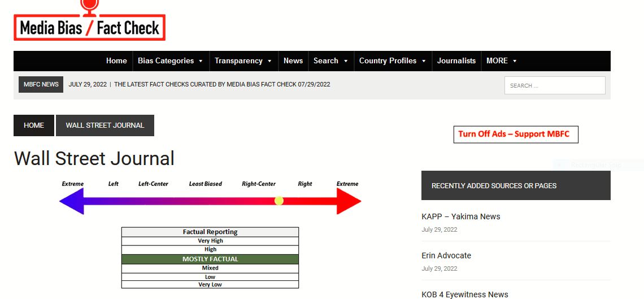Click the Right-Center label on bias scale

(x=259, y=184)
